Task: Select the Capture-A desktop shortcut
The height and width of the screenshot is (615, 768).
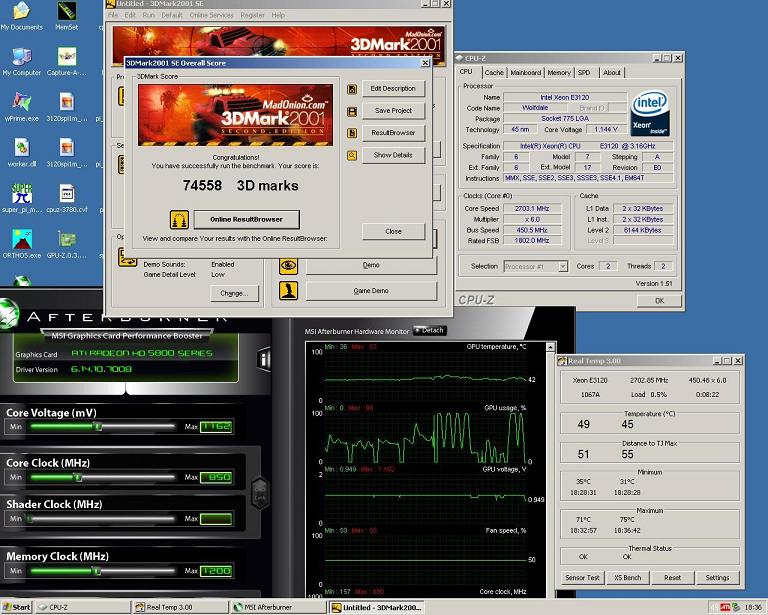Action: pos(67,62)
